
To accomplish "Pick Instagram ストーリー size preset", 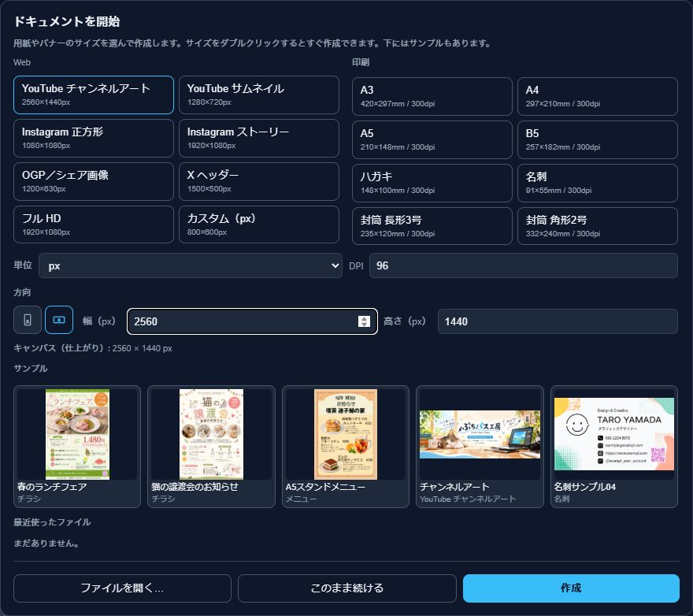I will click(x=259, y=139).
